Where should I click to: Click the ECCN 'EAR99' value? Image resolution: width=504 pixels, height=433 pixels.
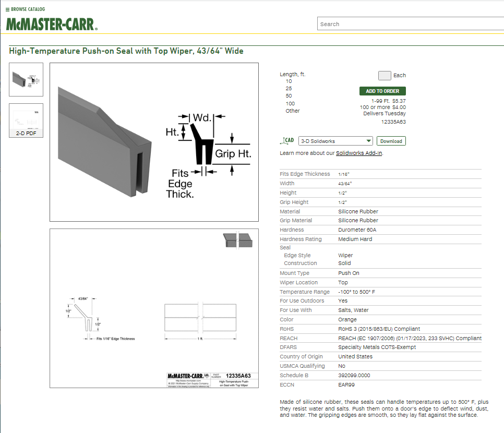[346, 385]
